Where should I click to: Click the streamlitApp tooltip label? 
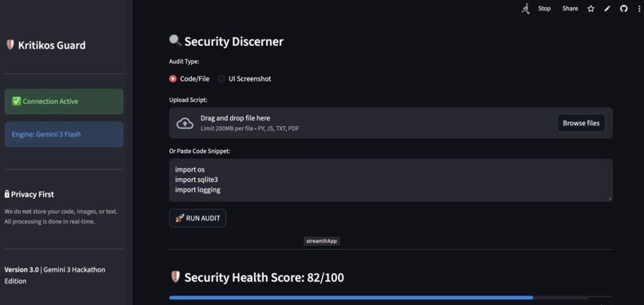point(321,241)
